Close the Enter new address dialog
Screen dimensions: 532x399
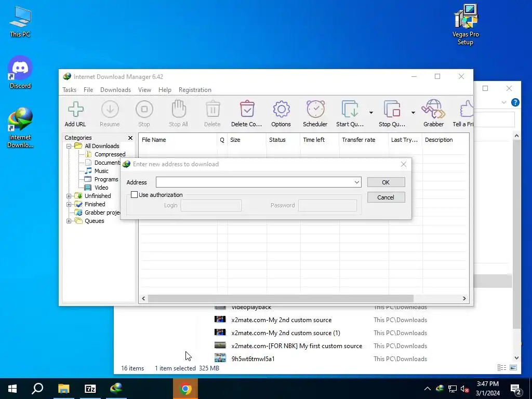pyautogui.click(x=403, y=164)
